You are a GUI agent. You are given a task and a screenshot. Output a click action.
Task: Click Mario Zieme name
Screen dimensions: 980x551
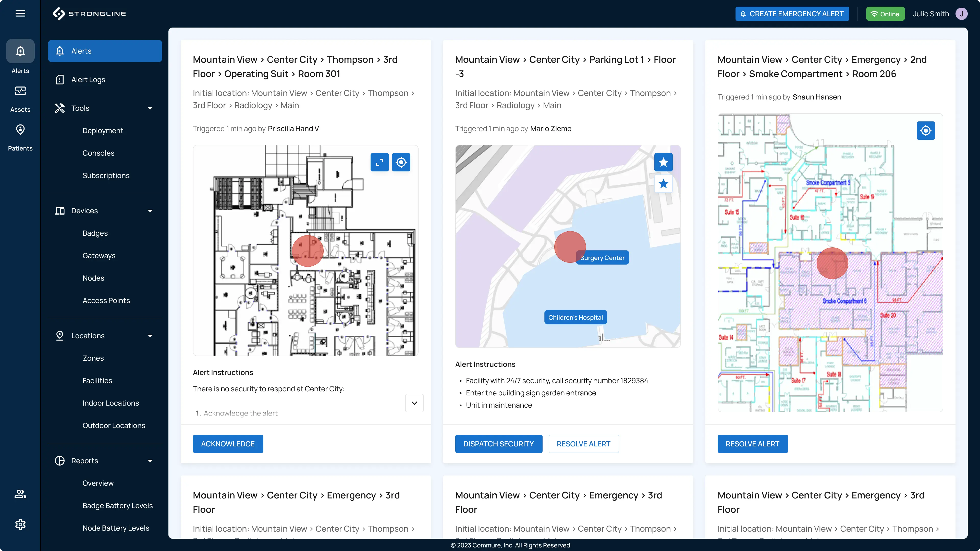click(x=550, y=129)
